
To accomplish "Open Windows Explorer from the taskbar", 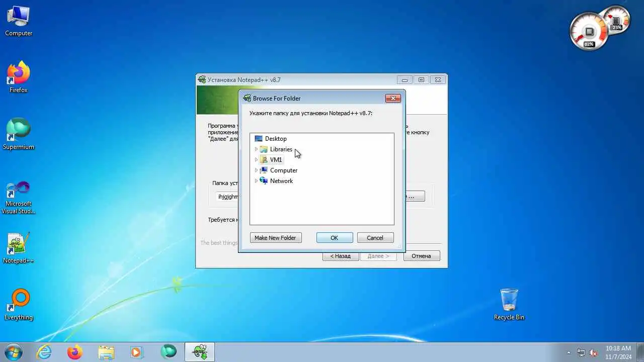I will pyautogui.click(x=106, y=352).
